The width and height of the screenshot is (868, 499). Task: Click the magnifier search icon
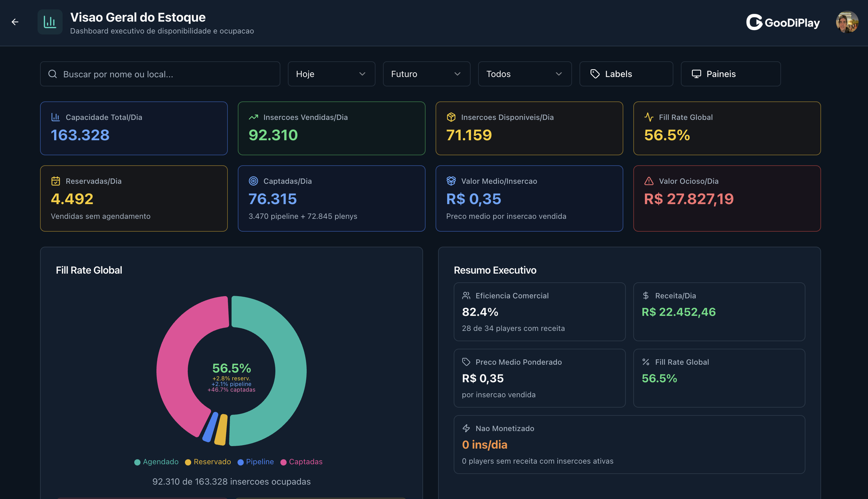[52, 74]
